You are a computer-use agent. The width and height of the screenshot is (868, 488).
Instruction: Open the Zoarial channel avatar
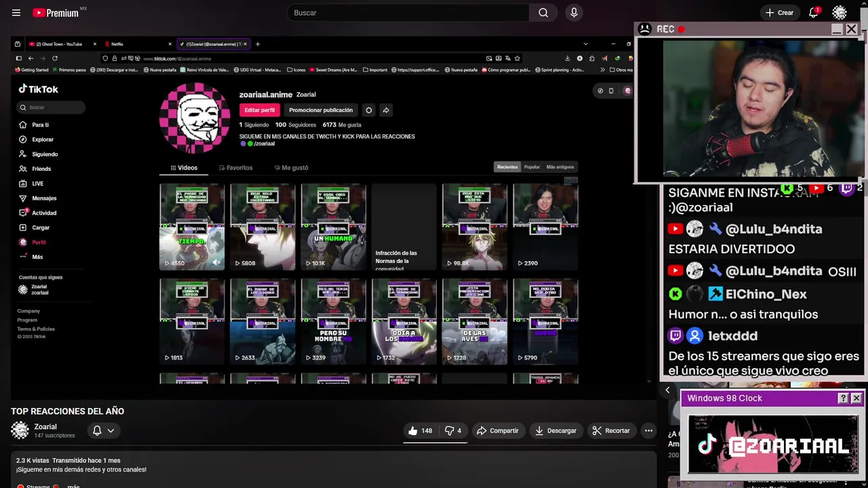(x=20, y=430)
